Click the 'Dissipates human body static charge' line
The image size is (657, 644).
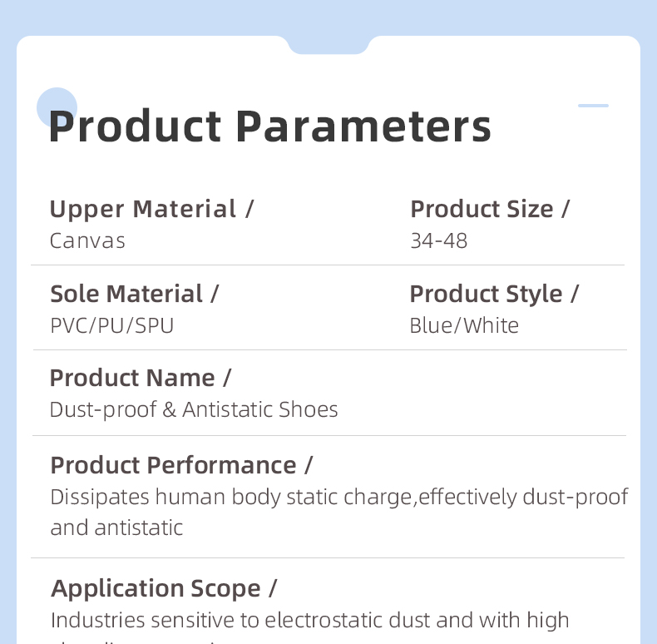339,498
